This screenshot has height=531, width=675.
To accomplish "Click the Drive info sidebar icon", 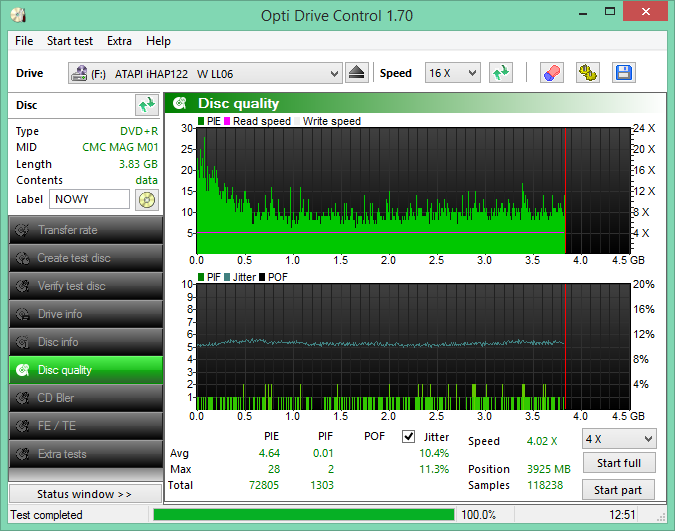I will tap(22, 314).
